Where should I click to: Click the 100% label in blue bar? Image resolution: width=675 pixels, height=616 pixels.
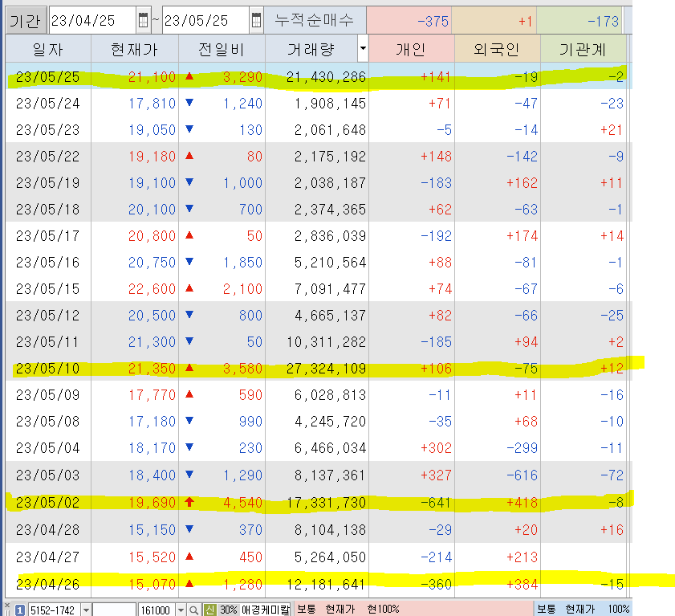619,609
